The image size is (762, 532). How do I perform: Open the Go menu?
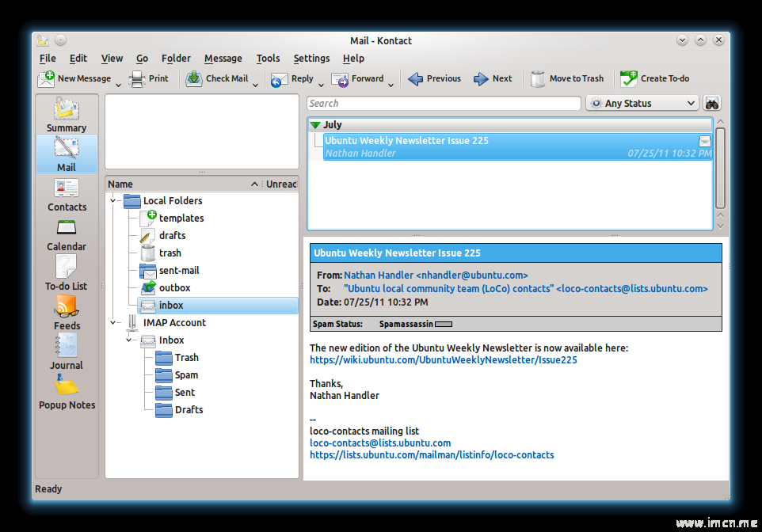(142, 59)
